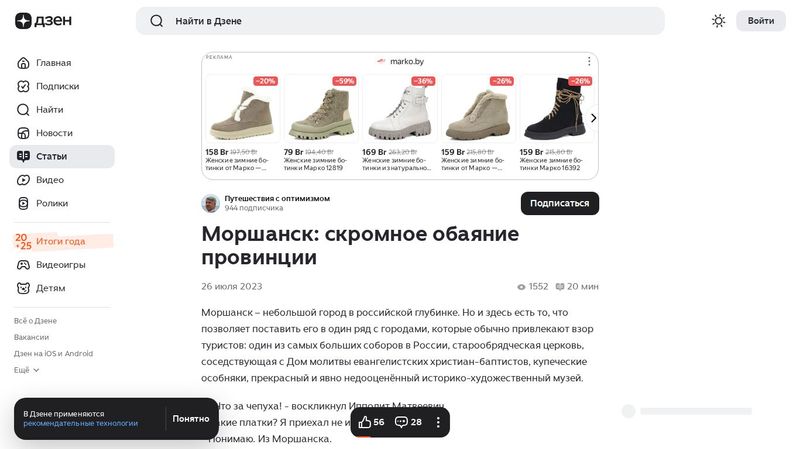
Task: Toggle the light/dark theme sun icon
Action: (718, 21)
